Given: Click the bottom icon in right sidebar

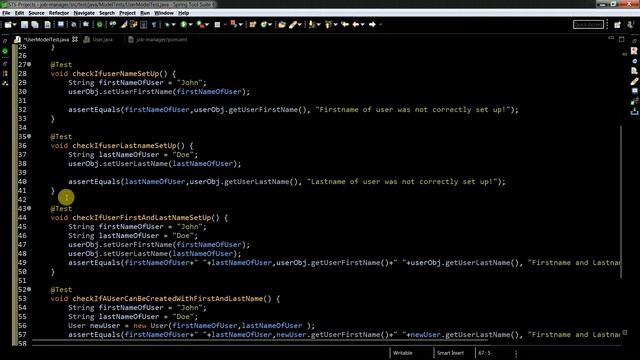Looking at the screenshot, I should click(x=634, y=111).
